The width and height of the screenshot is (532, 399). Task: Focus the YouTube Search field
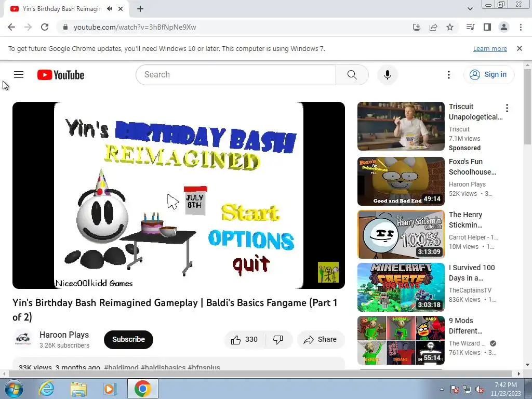tap(236, 75)
